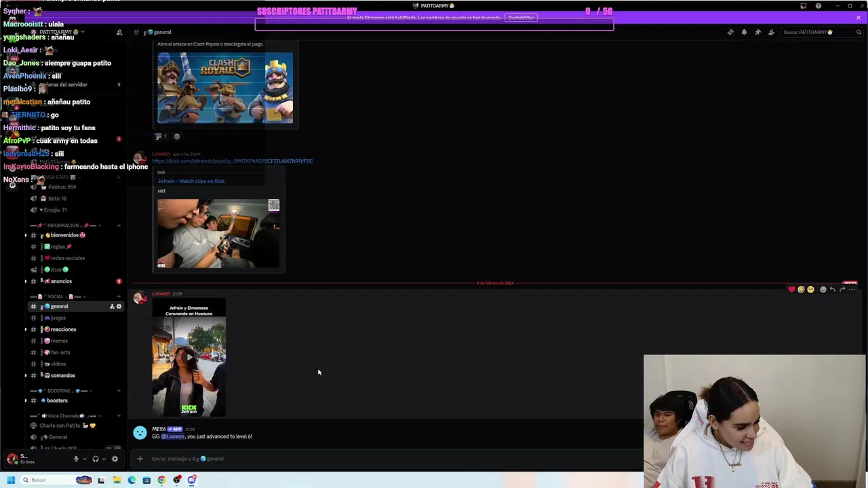Viewport: 868px width, 488px height.
Task: Add a channel to BOOSTING category
Action: point(119,391)
